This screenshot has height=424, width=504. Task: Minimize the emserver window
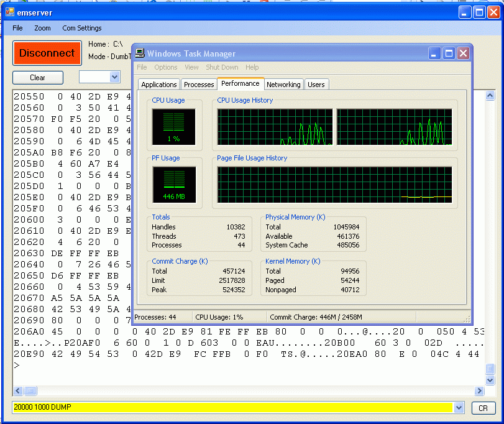point(464,12)
